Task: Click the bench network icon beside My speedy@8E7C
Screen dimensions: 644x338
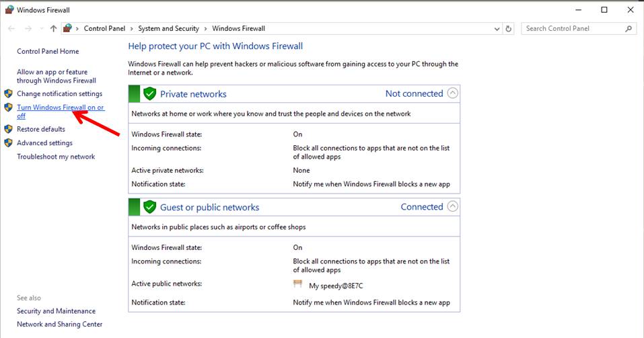Action: tap(297, 284)
